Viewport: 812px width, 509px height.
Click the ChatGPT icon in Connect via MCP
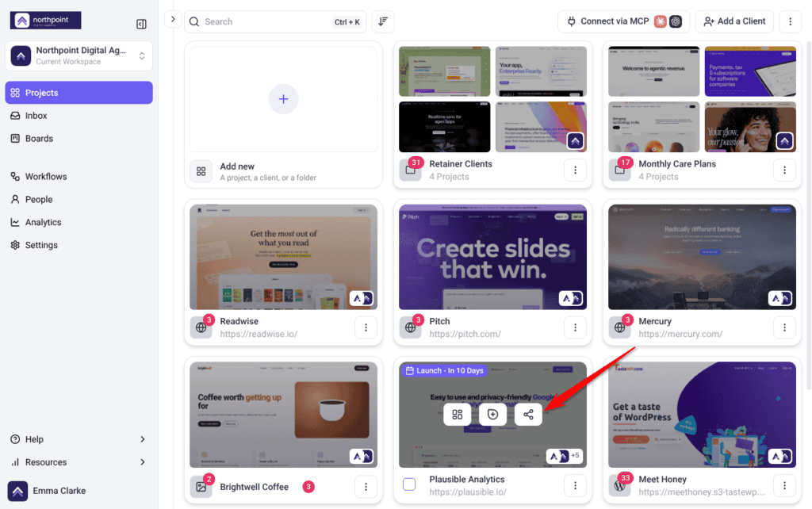(x=676, y=21)
